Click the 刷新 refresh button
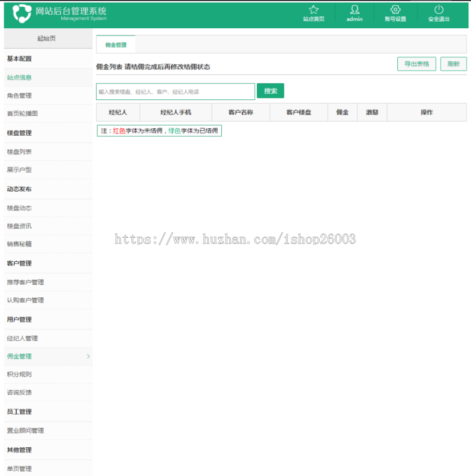 coord(453,63)
